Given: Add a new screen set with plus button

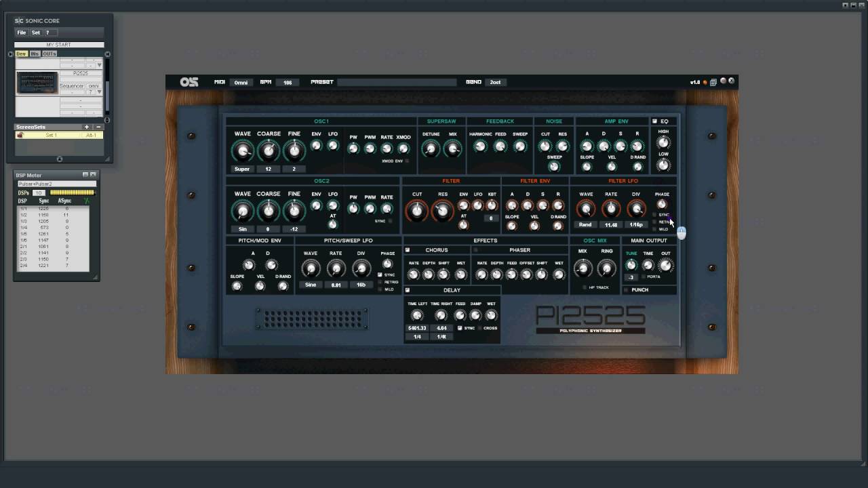Looking at the screenshot, I should click(x=87, y=127).
